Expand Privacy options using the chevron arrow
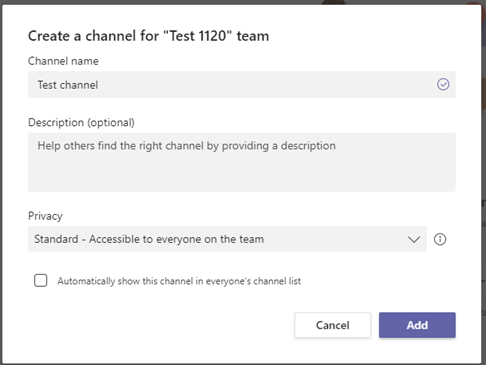 pyautogui.click(x=414, y=239)
